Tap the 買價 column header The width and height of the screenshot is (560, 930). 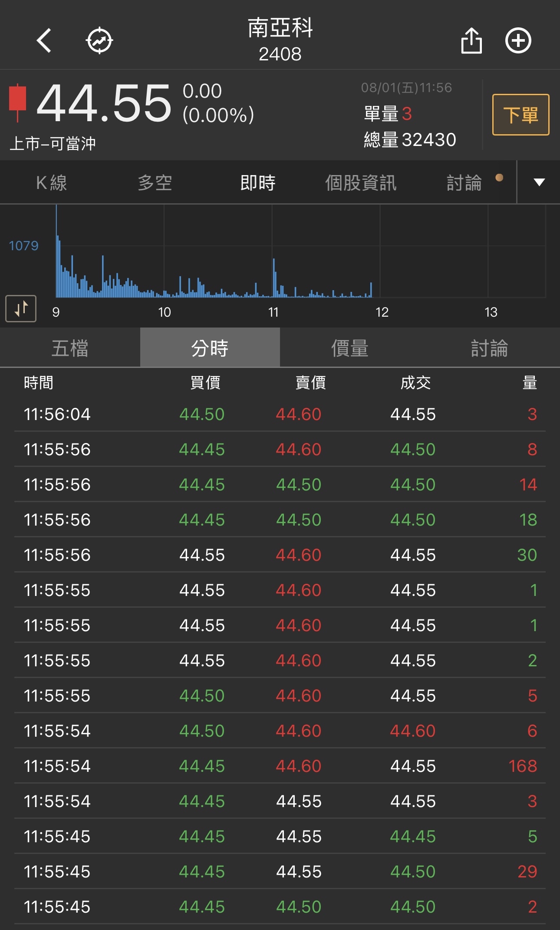pos(205,383)
